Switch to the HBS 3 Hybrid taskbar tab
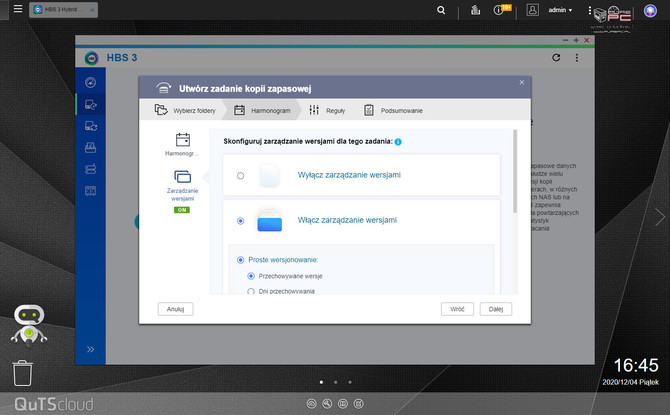670x415 pixels. [63, 10]
